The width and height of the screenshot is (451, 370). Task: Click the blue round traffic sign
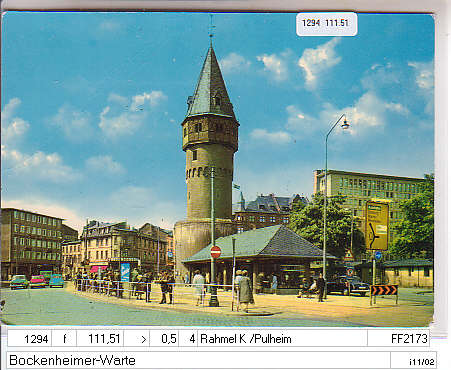[x=378, y=256]
